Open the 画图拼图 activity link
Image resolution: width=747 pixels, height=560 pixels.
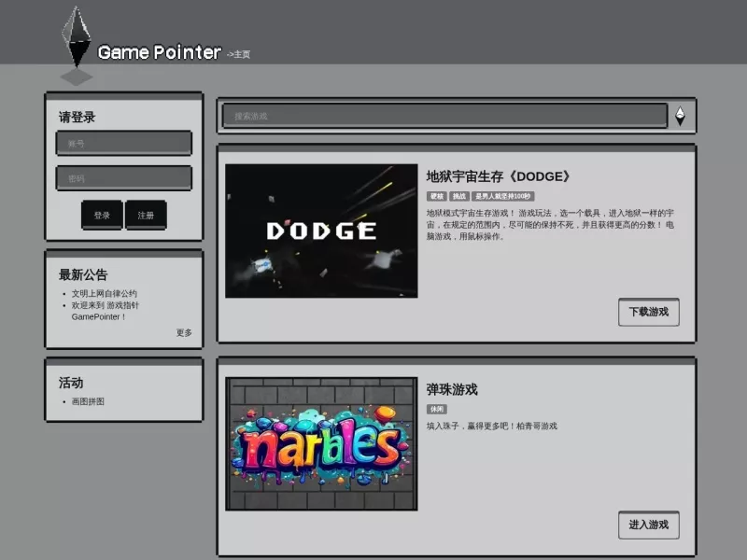point(88,401)
